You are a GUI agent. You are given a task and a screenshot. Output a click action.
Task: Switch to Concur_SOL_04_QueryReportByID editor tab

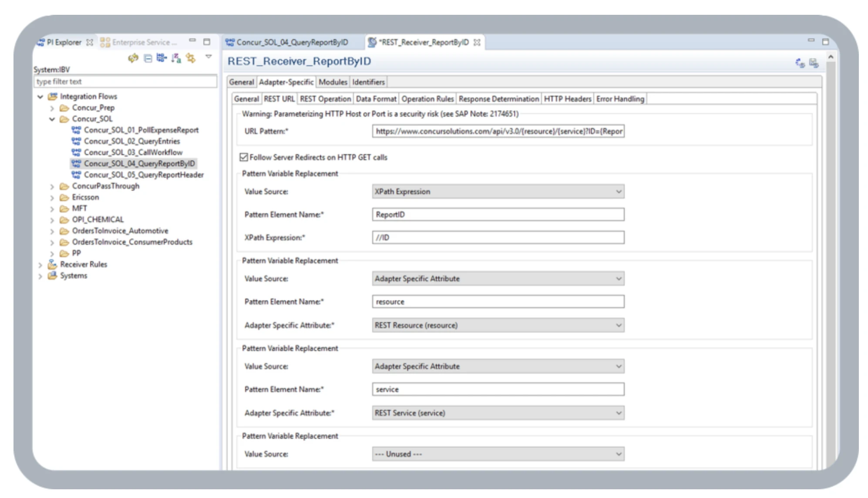click(292, 42)
